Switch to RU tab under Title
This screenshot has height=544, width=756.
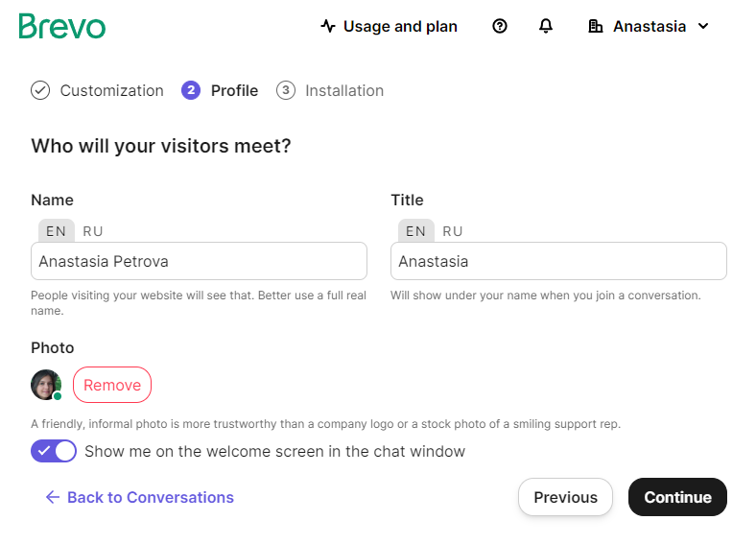(x=452, y=231)
